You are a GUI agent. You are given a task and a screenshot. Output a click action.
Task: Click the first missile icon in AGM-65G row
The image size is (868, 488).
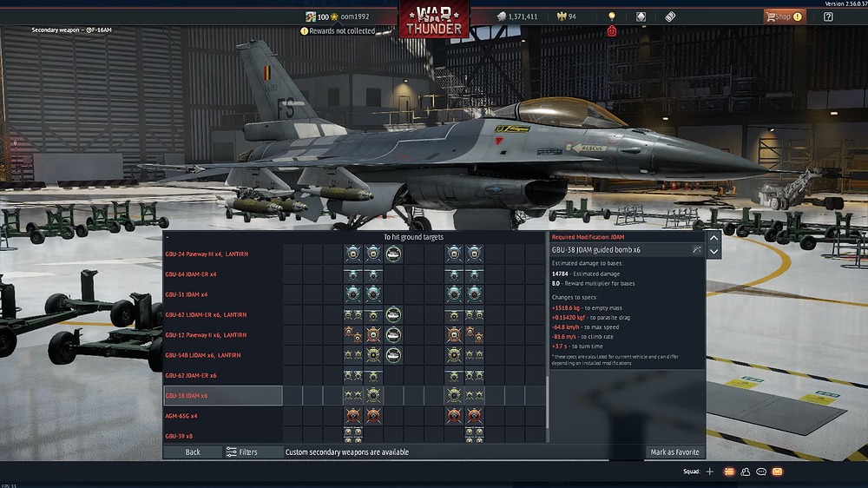click(352, 416)
